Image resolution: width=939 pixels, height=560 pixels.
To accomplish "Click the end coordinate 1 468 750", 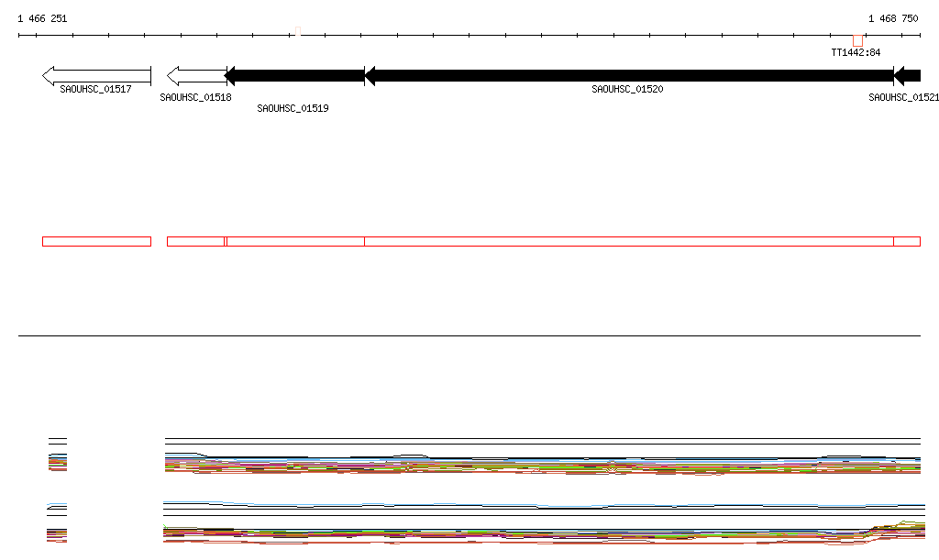I will click(893, 18).
